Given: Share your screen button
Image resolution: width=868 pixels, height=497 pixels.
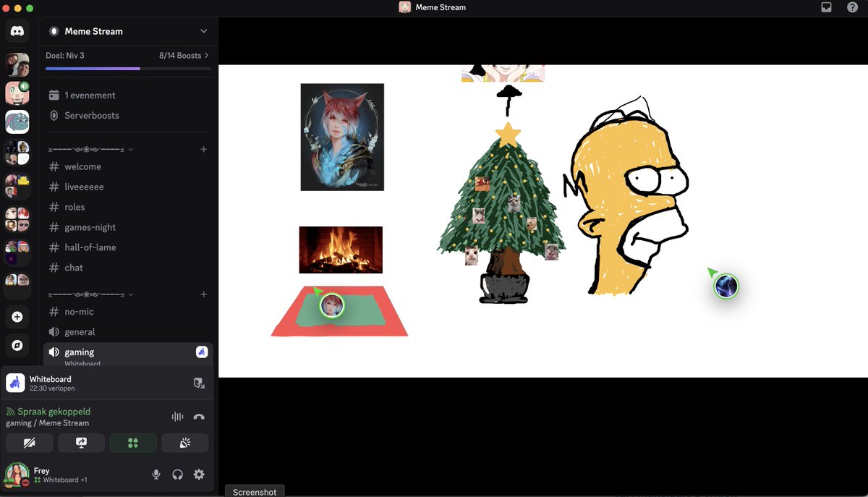Looking at the screenshot, I should [81, 443].
